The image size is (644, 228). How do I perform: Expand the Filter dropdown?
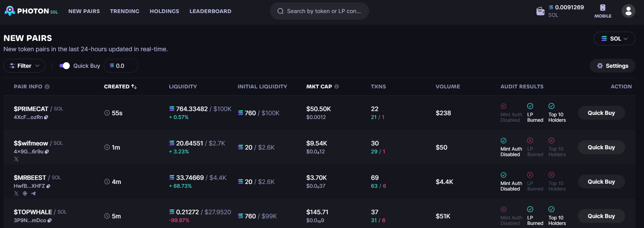pyautogui.click(x=24, y=65)
